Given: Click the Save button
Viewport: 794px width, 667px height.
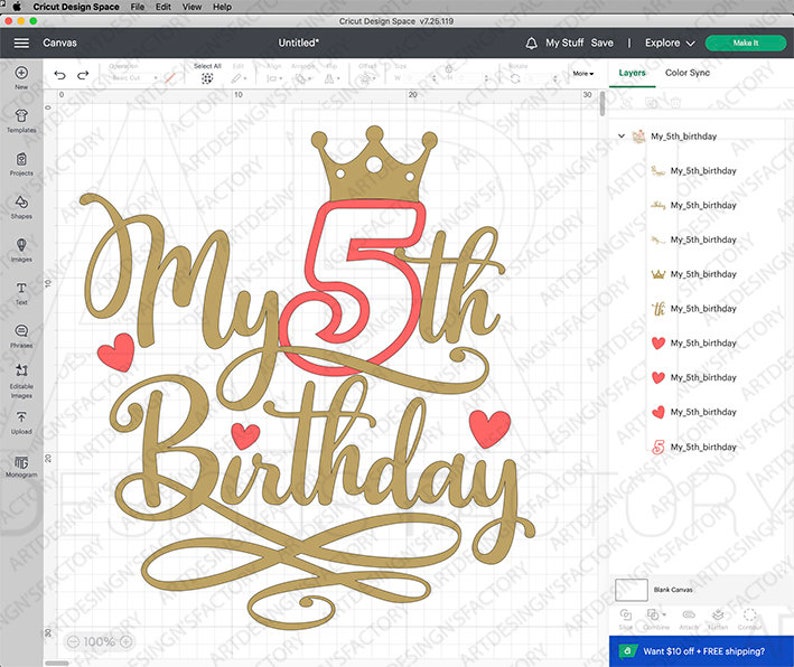Looking at the screenshot, I should point(602,43).
